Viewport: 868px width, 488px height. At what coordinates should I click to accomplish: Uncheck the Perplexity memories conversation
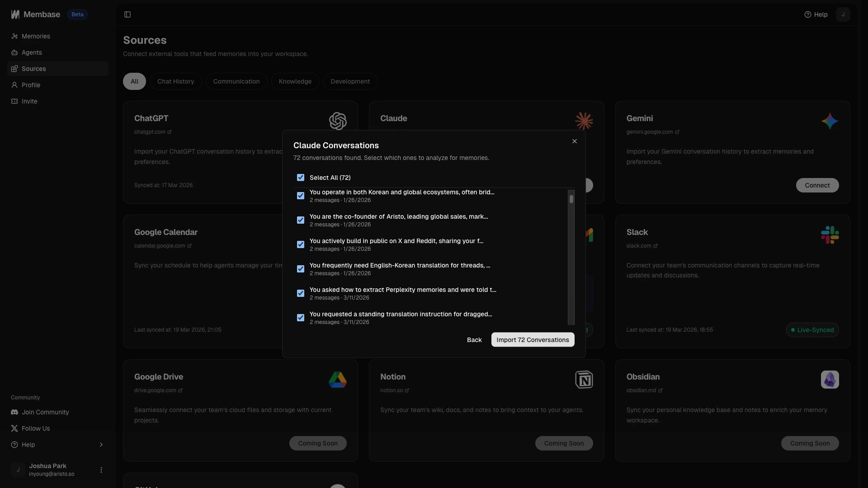(x=301, y=293)
